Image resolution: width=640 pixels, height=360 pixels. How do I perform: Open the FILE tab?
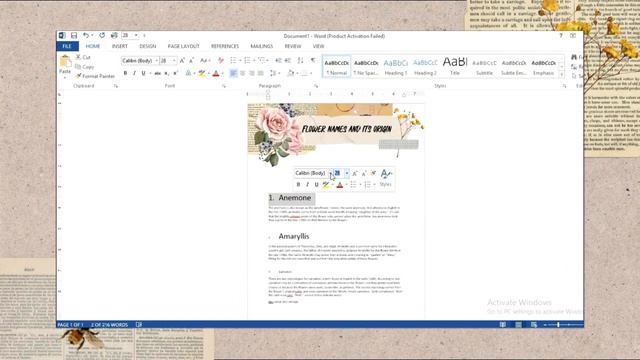67,46
